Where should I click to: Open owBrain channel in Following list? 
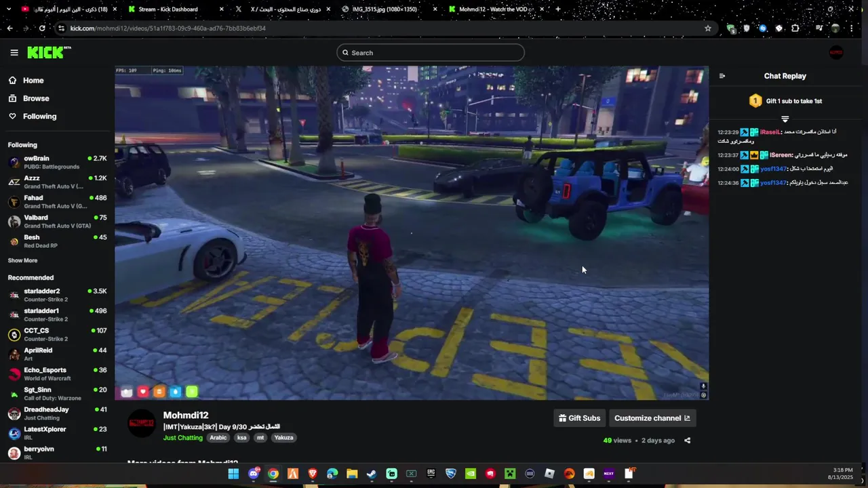point(57,162)
